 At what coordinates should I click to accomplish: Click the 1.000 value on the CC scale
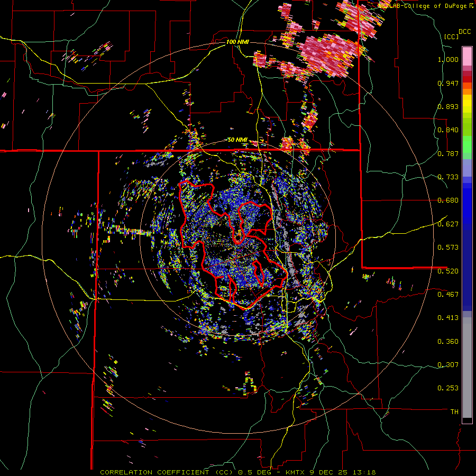[x=448, y=59]
